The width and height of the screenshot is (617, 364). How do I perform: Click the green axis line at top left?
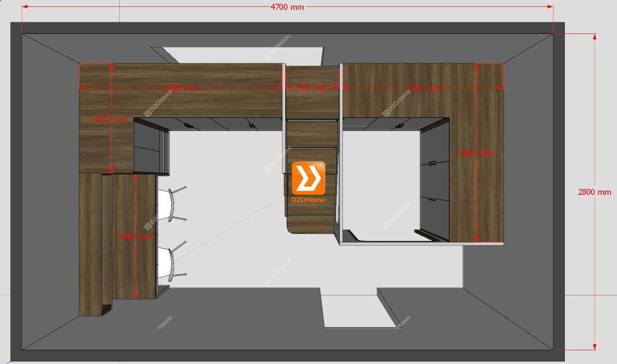[120, 11]
